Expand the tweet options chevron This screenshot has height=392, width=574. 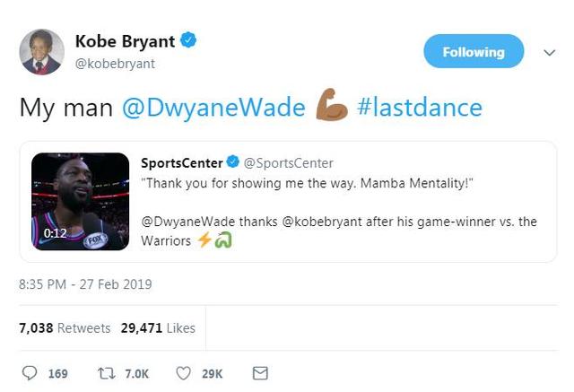(x=550, y=53)
